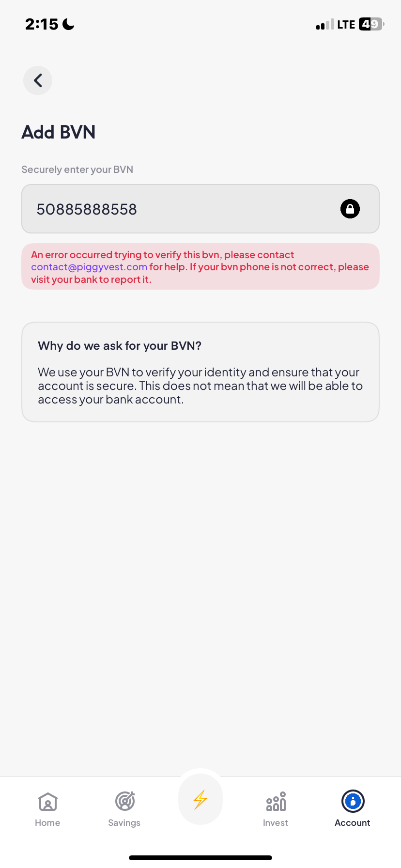Open the Invest chart icon
This screenshot has height=868, width=401.
coord(276,802)
